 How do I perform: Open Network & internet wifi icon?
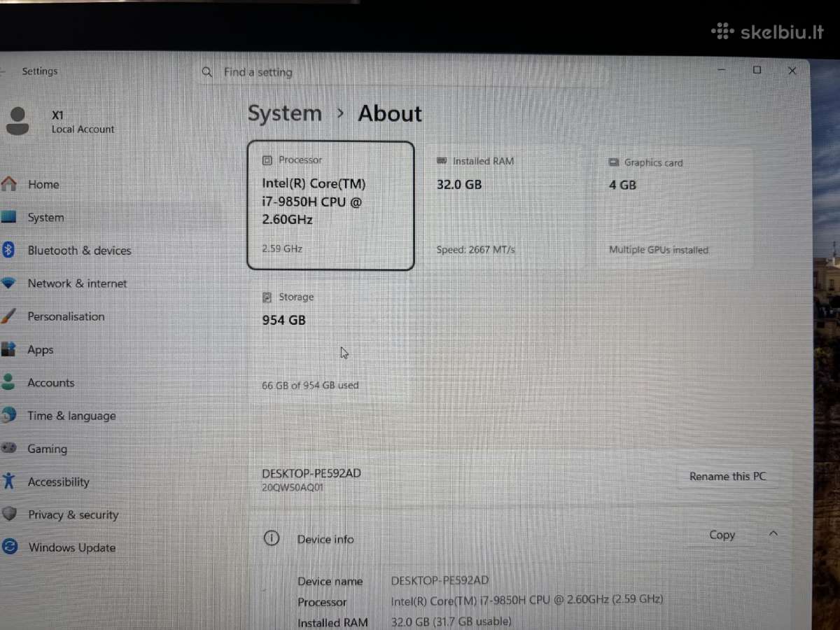tap(8, 283)
